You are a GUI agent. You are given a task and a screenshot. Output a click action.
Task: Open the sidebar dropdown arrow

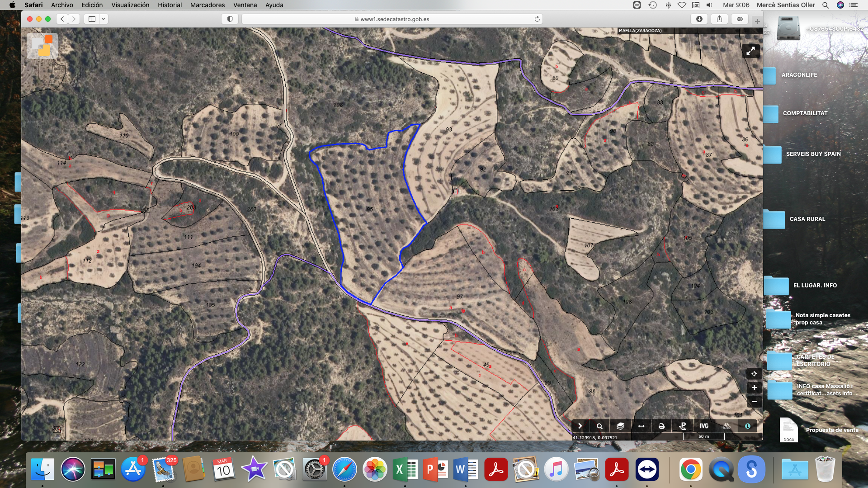(104, 19)
